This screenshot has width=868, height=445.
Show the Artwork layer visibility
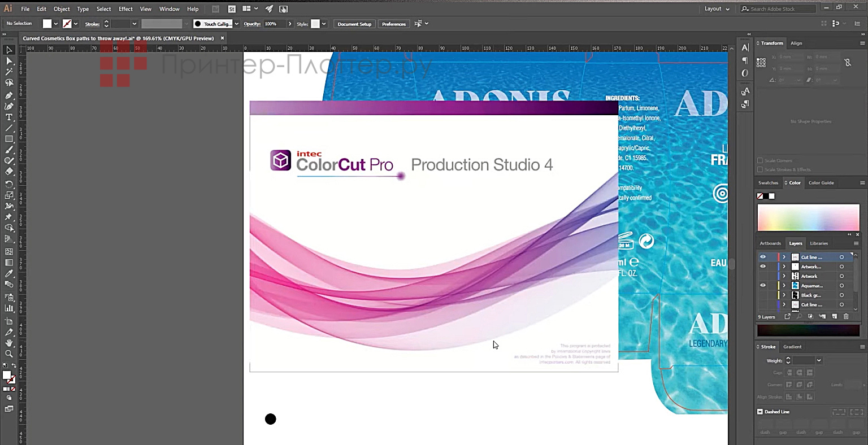[763, 276]
